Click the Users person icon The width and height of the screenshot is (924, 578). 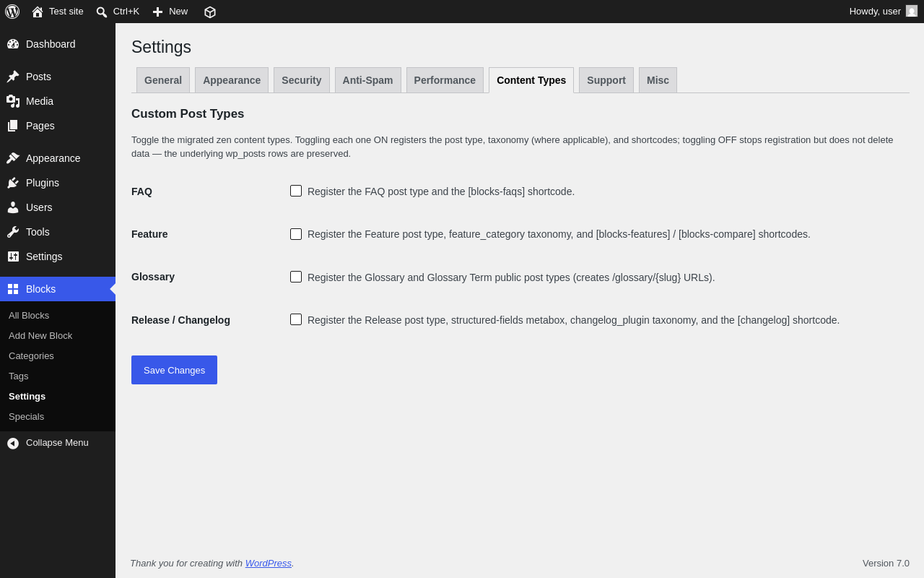pyautogui.click(x=13, y=207)
